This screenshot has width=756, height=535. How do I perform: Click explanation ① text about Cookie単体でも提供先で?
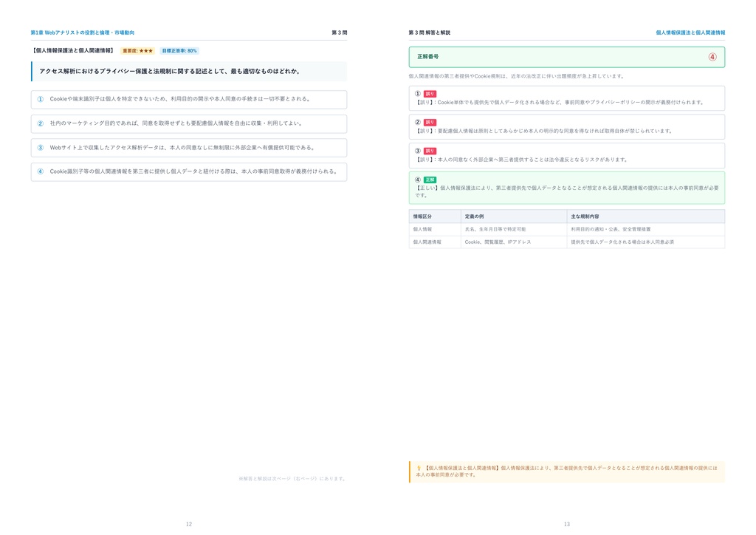point(560,102)
